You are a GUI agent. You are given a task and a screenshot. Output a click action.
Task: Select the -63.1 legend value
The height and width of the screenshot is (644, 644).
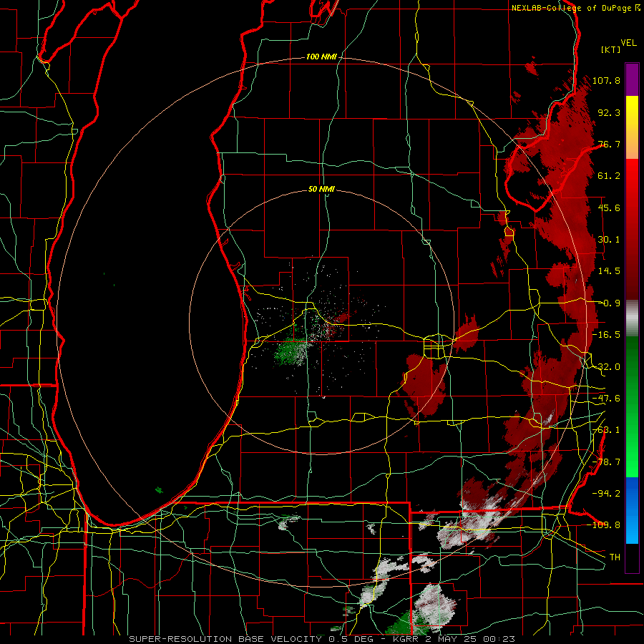pos(606,430)
